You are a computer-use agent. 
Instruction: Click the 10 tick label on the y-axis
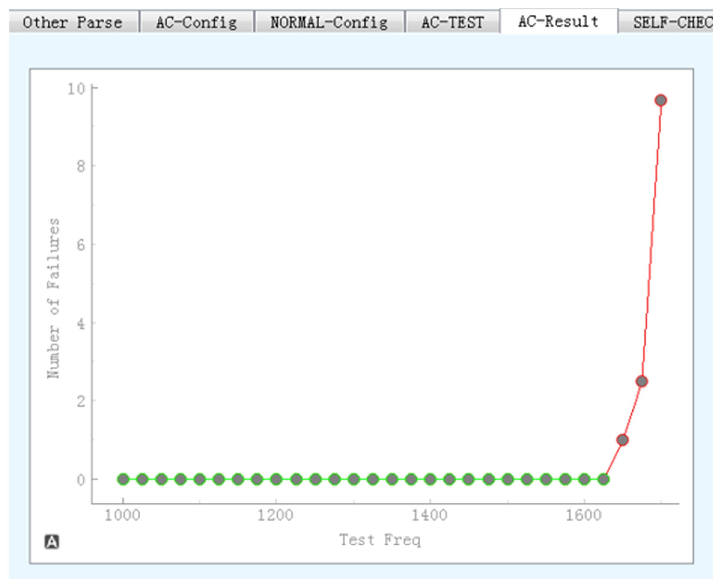click(x=76, y=89)
